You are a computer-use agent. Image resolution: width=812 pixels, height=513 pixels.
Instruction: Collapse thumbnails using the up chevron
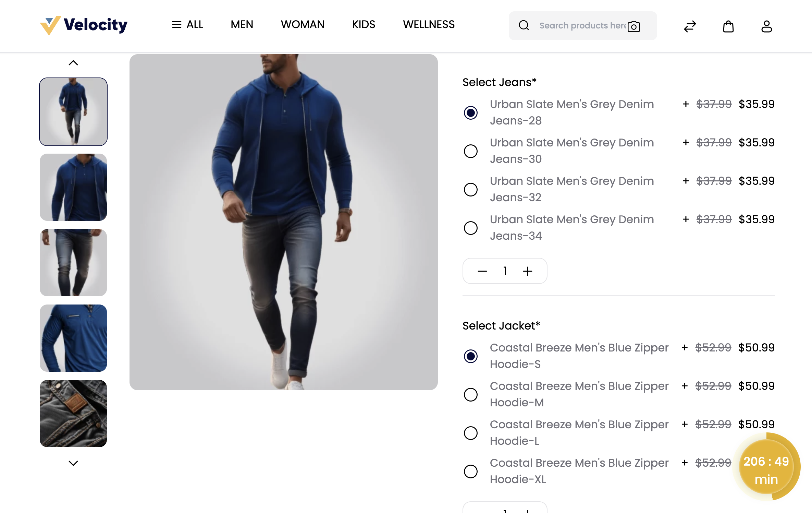coord(73,62)
